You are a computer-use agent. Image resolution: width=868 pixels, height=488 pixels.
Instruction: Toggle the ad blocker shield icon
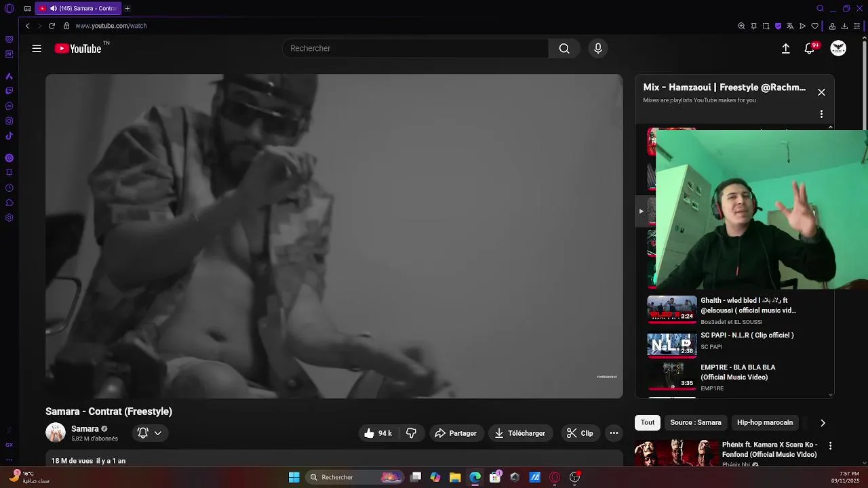(x=778, y=26)
